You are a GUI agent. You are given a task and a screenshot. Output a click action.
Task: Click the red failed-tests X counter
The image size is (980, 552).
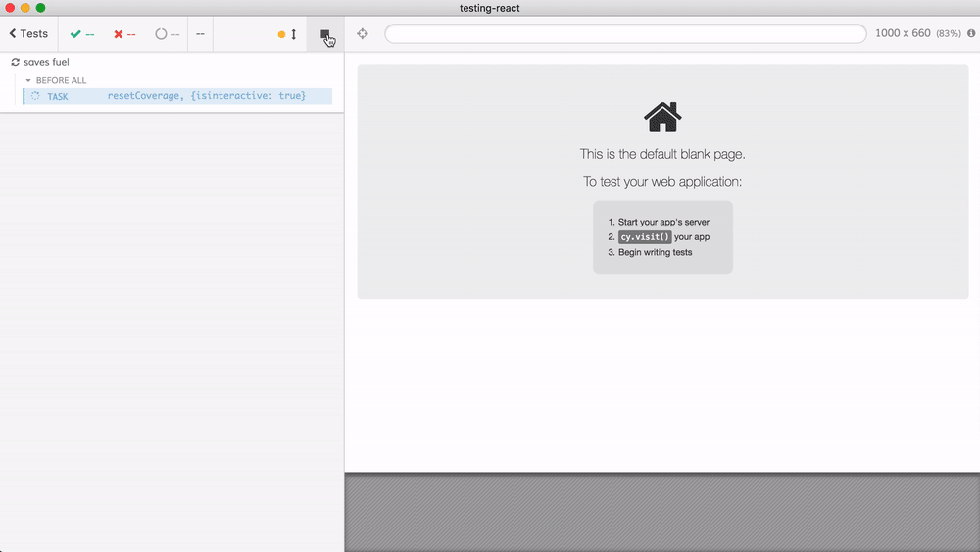click(x=124, y=34)
